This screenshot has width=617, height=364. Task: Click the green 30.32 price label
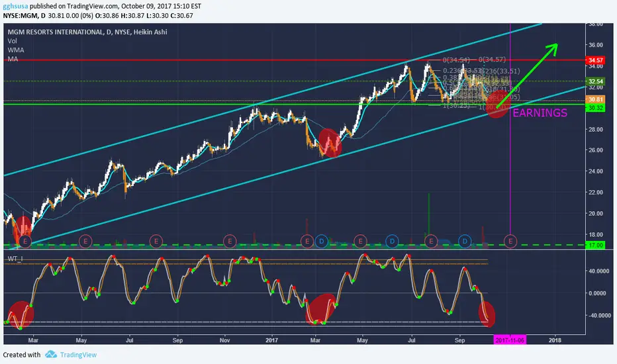595,108
